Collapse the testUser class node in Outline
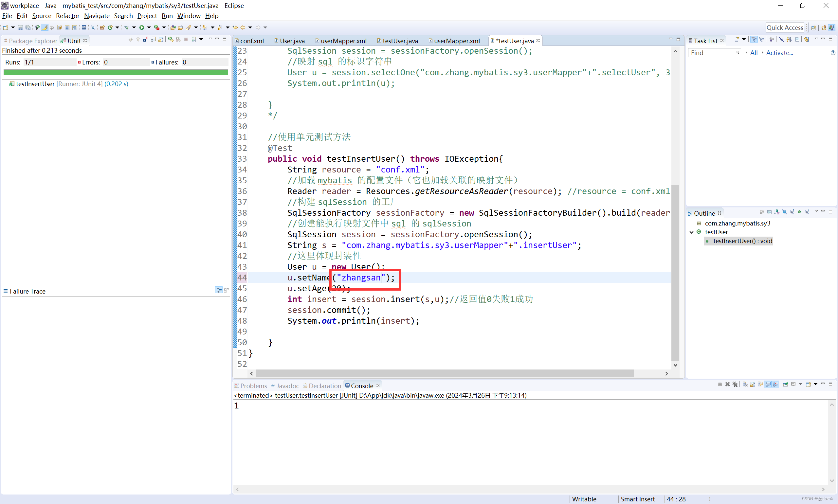838x504 pixels. point(692,232)
